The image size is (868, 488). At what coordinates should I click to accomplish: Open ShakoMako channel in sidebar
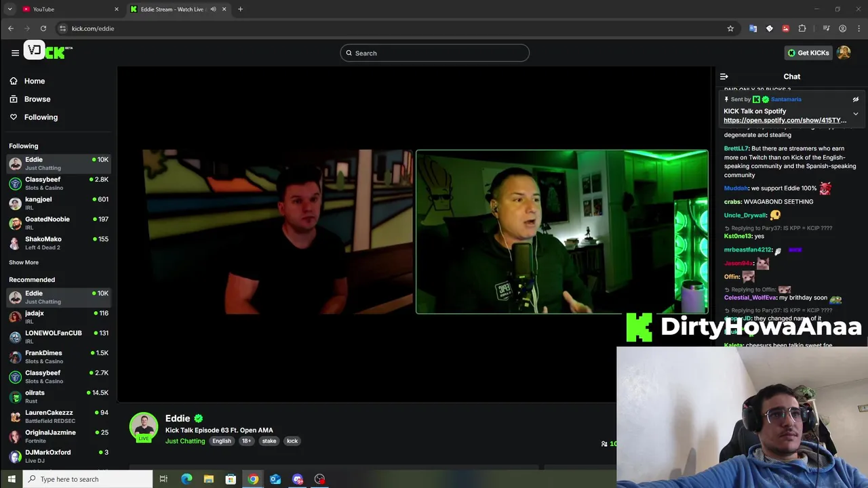coord(58,243)
